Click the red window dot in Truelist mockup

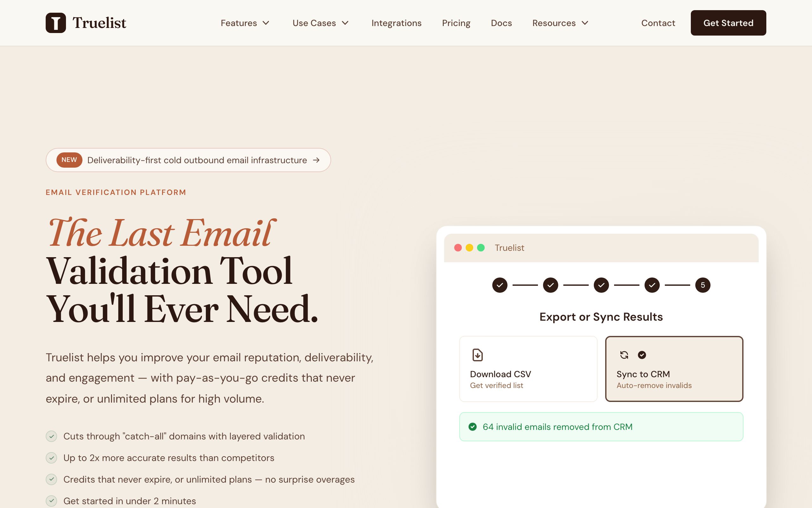pos(458,248)
